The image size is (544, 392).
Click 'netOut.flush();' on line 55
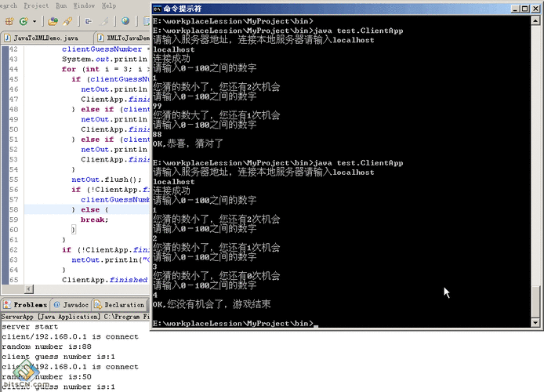[107, 180]
